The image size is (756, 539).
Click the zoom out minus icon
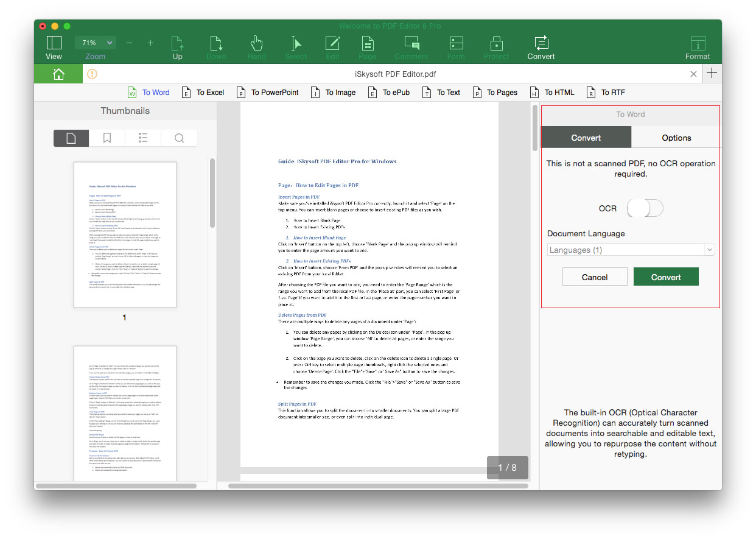(130, 43)
